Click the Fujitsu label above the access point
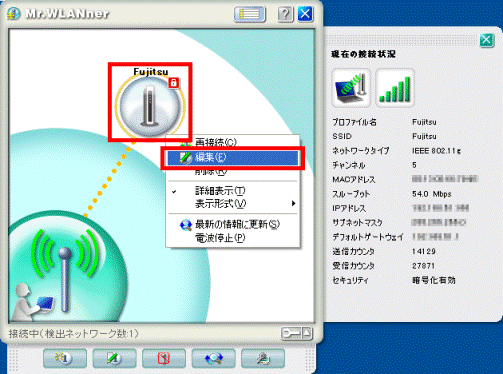 (151, 71)
